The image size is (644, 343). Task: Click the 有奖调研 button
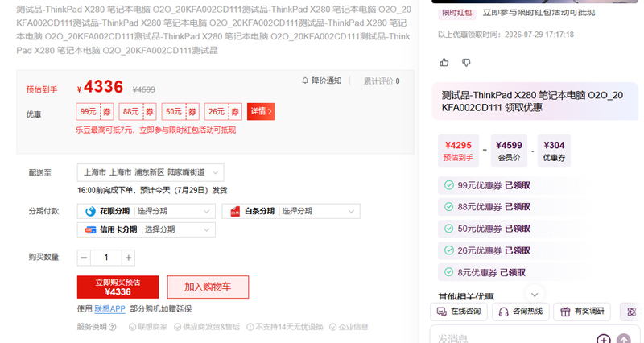582,312
